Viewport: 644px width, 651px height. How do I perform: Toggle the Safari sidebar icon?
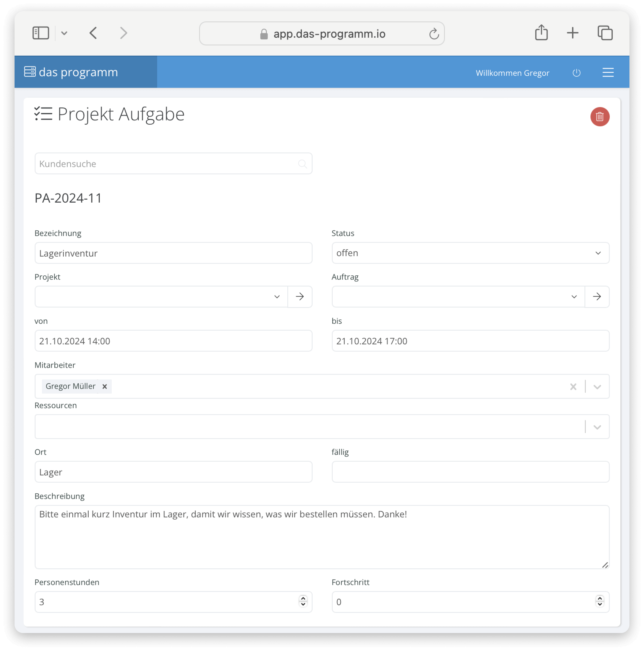pos(41,33)
